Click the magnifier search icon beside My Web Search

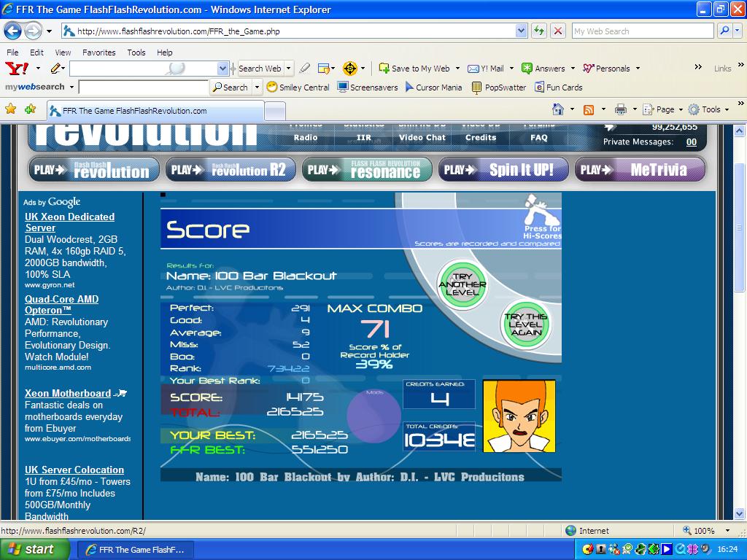coord(724,31)
